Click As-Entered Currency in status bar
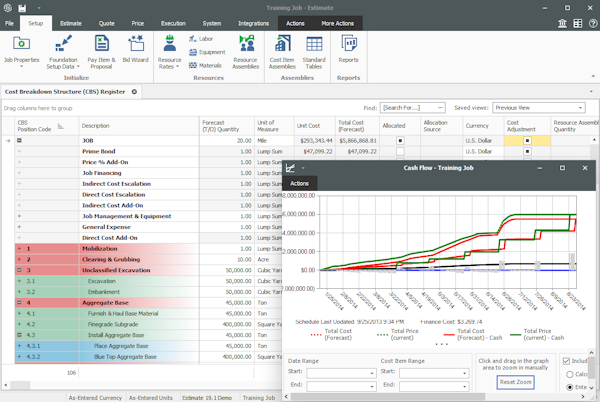 tap(95, 398)
